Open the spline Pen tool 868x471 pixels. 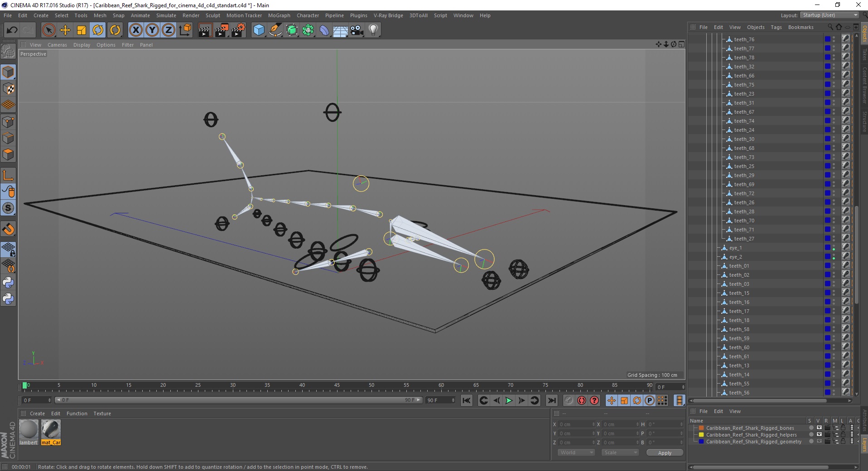coord(275,30)
